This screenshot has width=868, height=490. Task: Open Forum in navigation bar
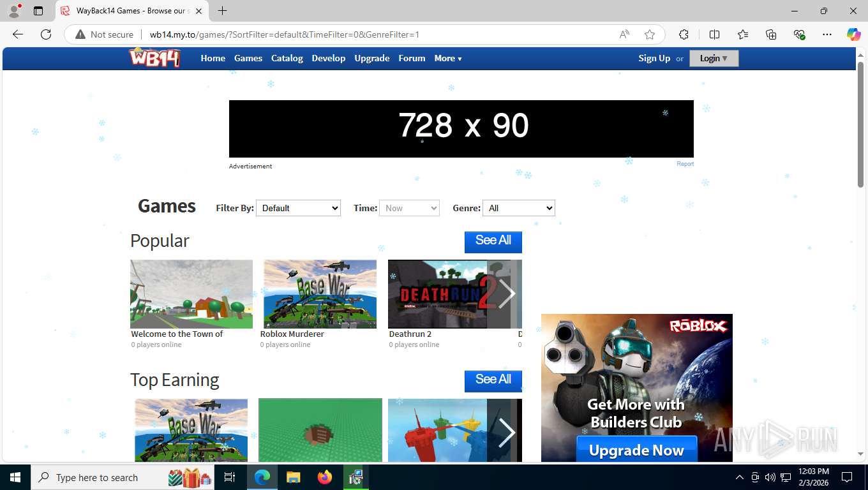click(x=412, y=58)
